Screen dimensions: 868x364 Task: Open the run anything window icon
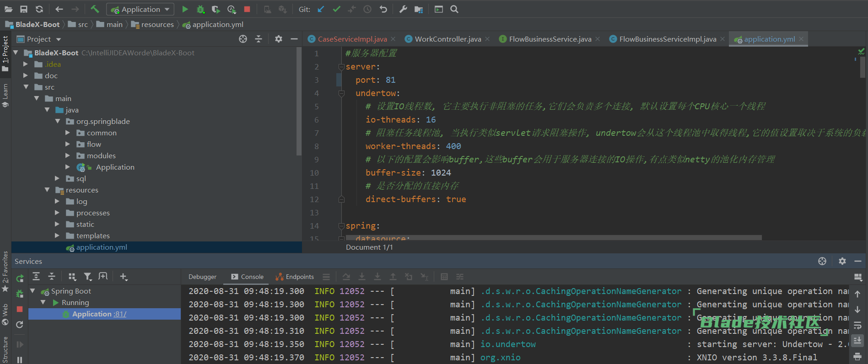[439, 9]
